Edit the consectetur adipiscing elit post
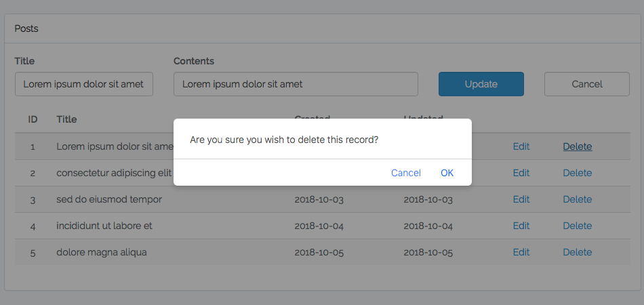The width and height of the screenshot is (644, 305). (x=521, y=173)
